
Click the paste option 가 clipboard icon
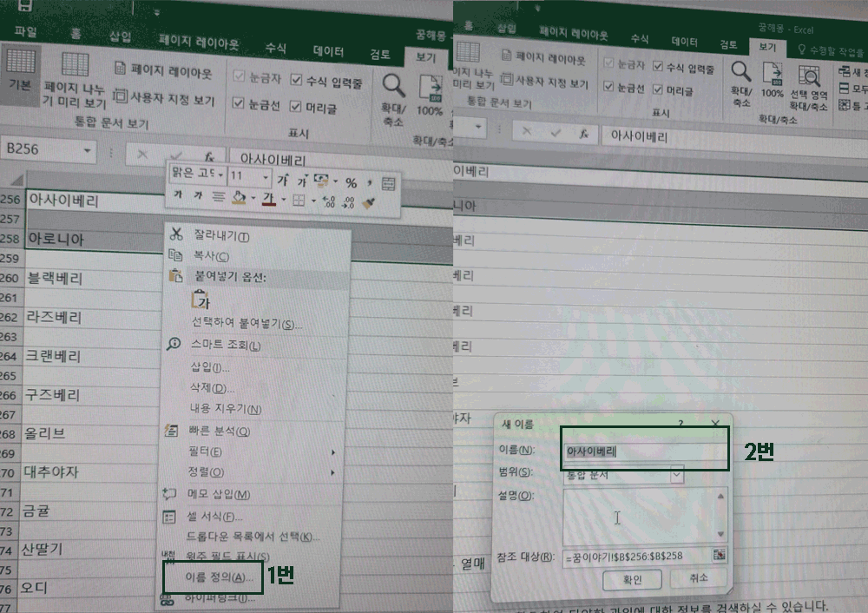tap(201, 300)
